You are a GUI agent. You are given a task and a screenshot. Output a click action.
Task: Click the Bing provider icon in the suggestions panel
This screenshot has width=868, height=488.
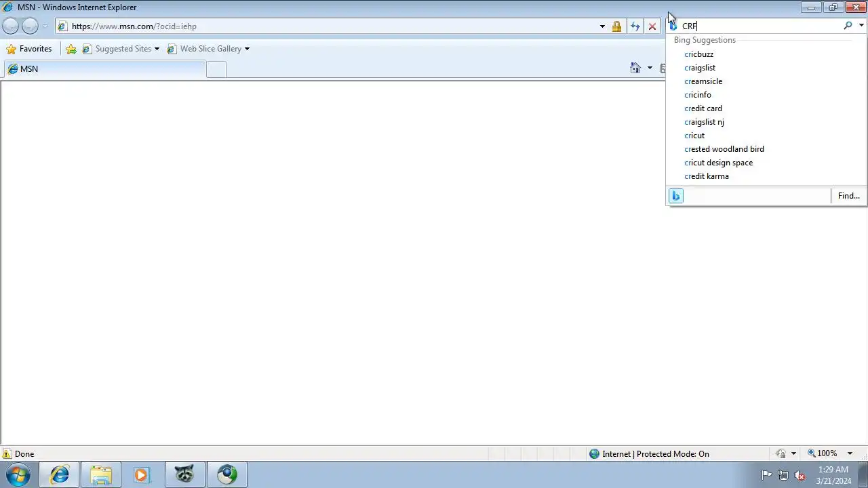[675, 196]
